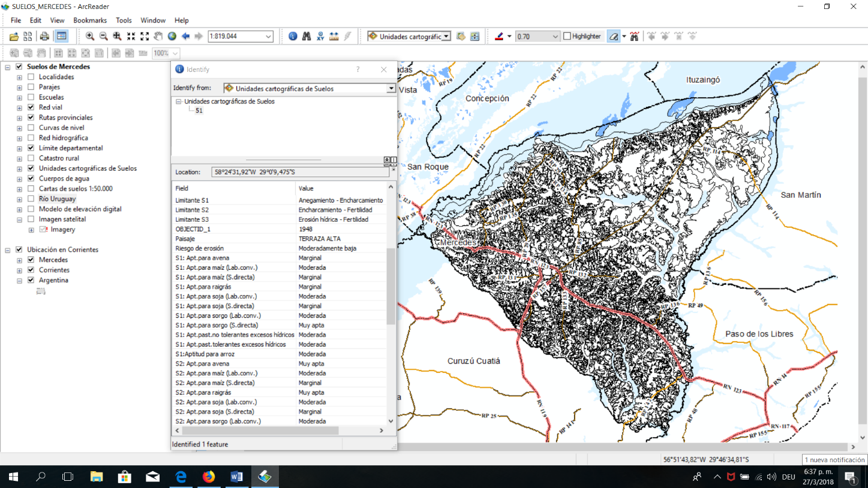The height and width of the screenshot is (488, 868).
Task: Select the Zoom In tool
Action: [90, 37]
